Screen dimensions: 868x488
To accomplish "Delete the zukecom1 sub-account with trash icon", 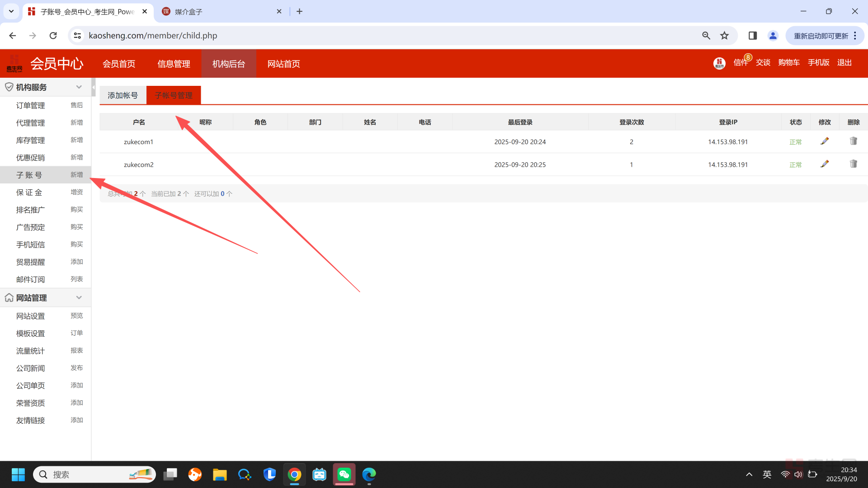I will 853,141.
